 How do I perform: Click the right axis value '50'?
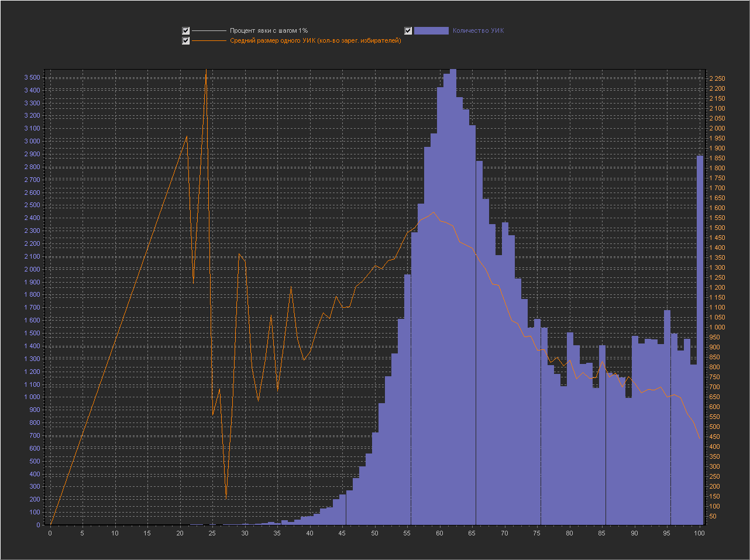pyautogui.click(x=713, y=517)
